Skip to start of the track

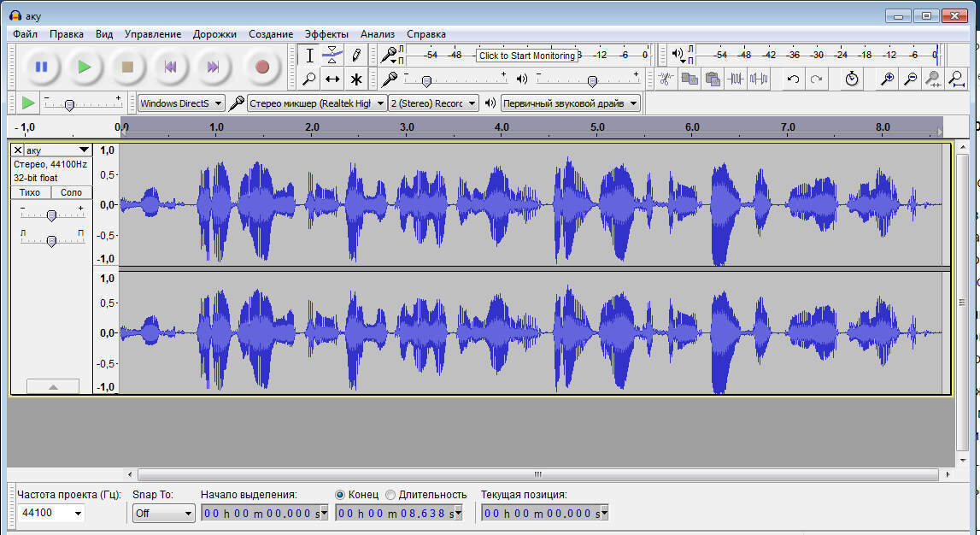[x=170, y=67]
